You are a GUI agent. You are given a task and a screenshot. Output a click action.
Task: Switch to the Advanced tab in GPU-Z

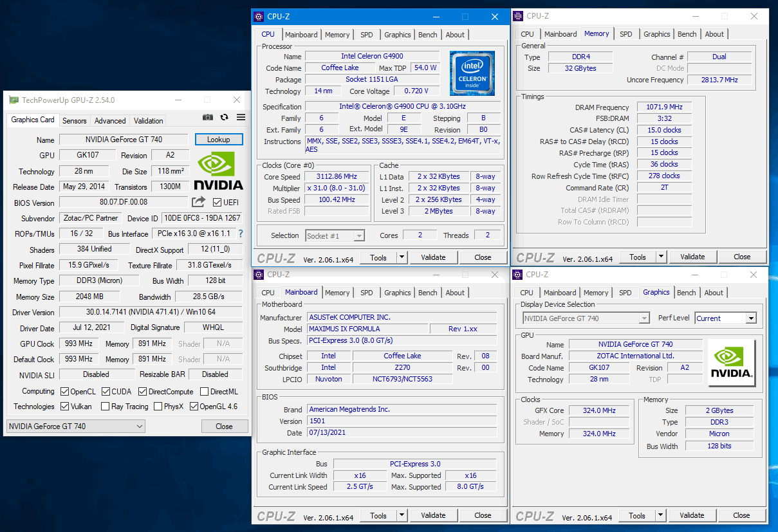[110, 120]
